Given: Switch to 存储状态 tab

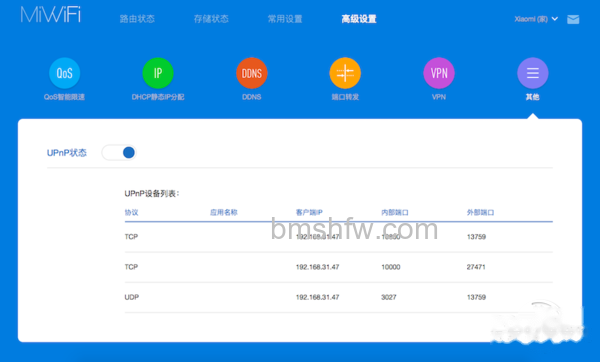Looking at the screenshot, I should click(211, 19).
